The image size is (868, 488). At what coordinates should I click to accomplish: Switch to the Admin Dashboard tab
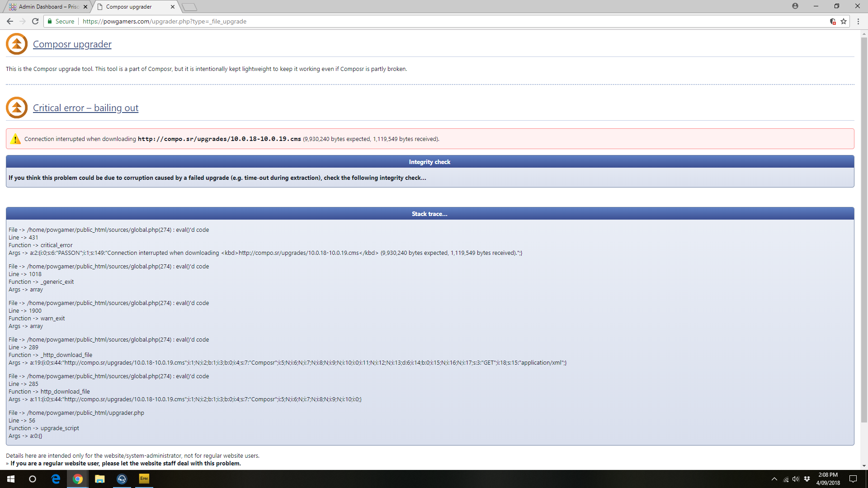47,7
